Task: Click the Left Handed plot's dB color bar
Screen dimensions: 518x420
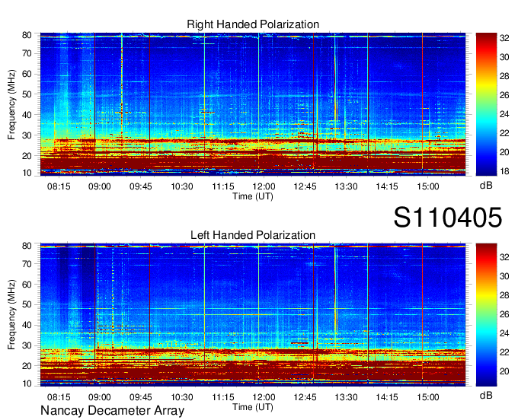Action: [x=486, y=315]
